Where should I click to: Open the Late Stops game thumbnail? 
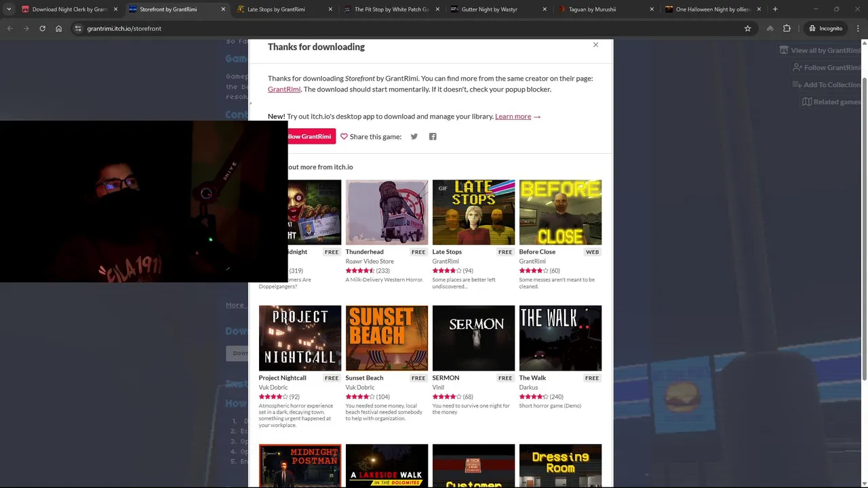[473, 212]
